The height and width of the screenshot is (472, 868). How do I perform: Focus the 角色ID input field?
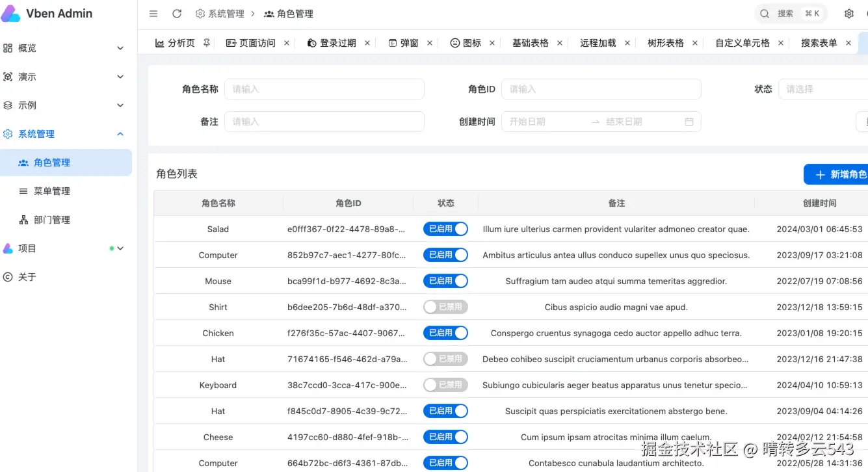[601, 89]
